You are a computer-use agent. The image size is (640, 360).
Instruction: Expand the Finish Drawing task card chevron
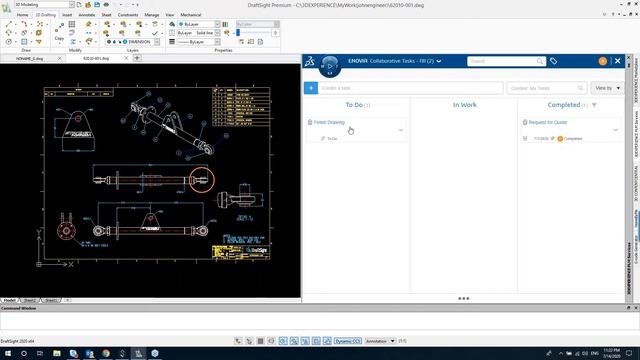pyautogui.click(x=400, y=130)
